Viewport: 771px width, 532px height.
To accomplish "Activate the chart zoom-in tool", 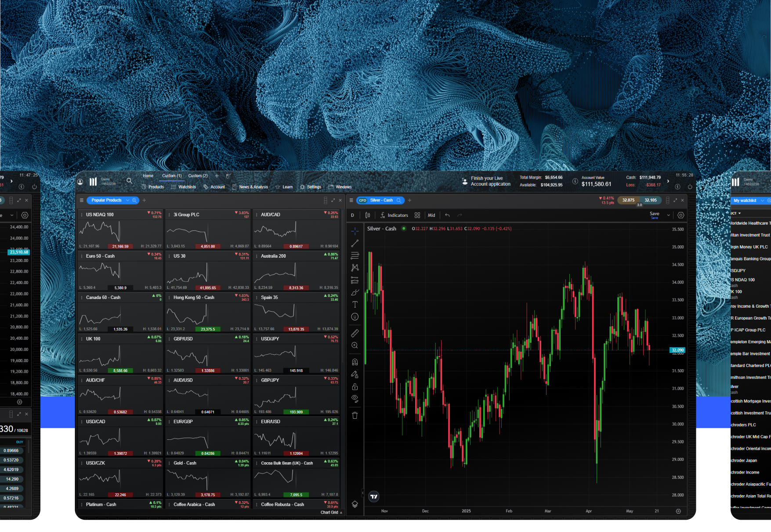I will click(x=355, y=345).
